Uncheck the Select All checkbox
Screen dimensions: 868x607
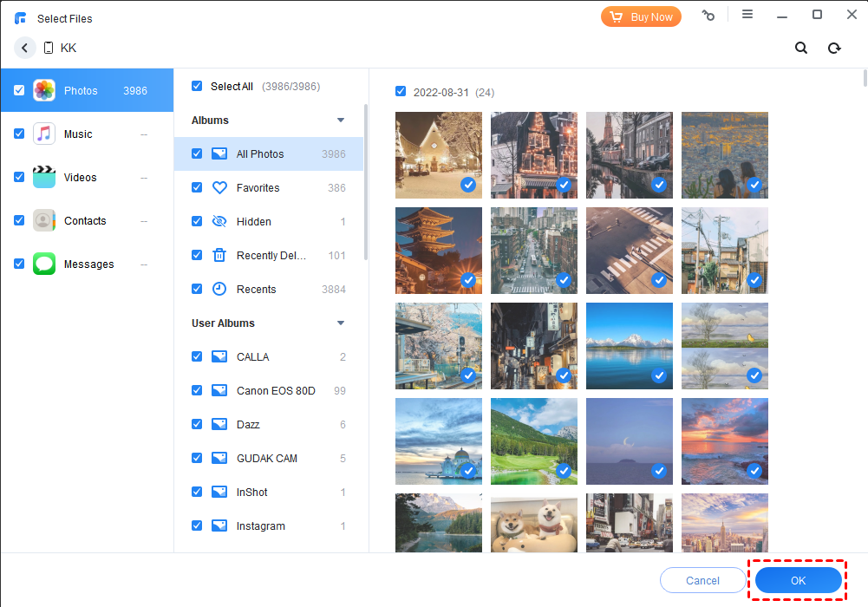197,86
